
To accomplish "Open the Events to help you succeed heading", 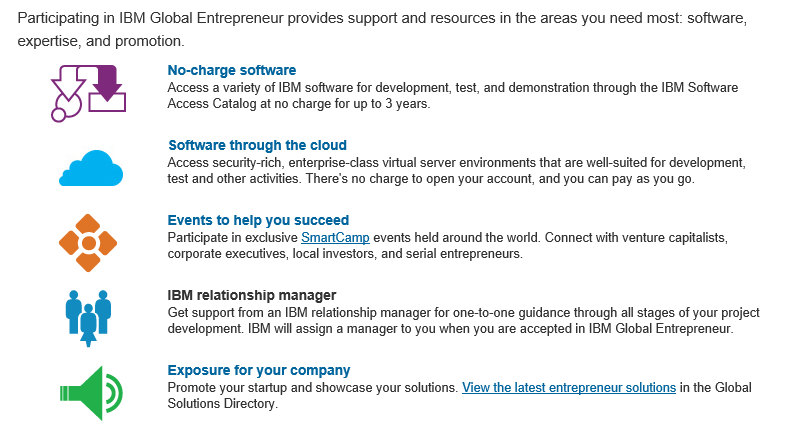I will pyautogui.click(x=258, y=220).
